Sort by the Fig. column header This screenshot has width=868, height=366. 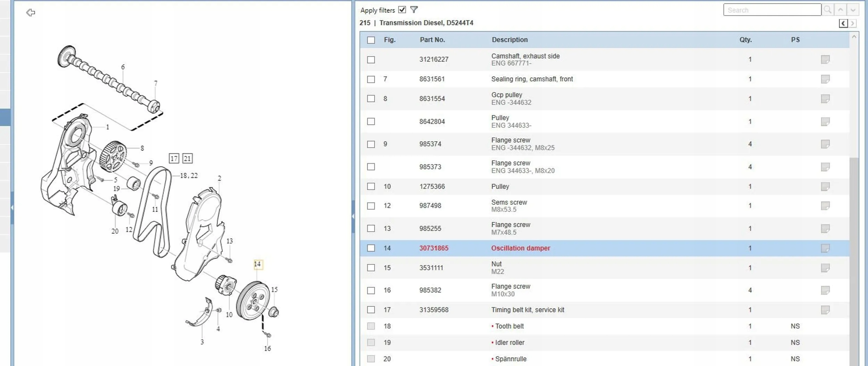coord(390,40)
